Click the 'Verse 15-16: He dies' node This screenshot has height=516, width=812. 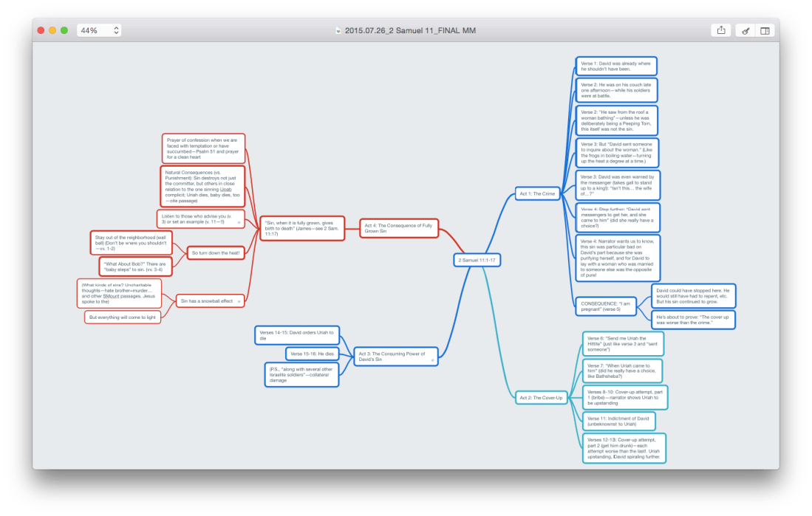(311, 354)
